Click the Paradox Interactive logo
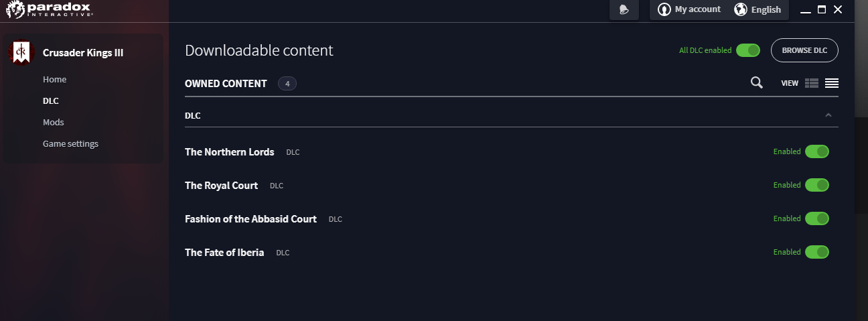The height and width of the screenshot is (321, 868). coord(50,9)
